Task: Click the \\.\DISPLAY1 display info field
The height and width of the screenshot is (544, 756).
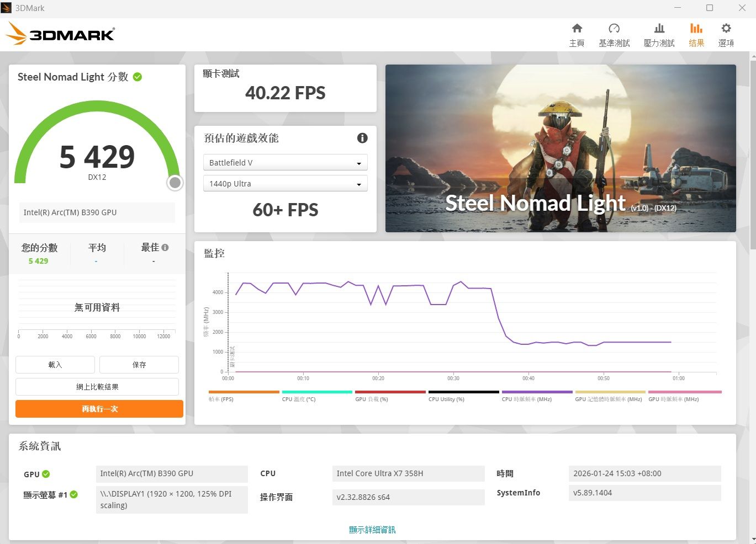Action: point(172,500)
